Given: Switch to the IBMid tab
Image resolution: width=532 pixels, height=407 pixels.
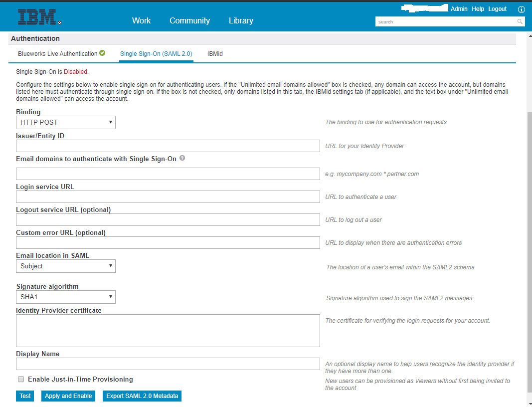Looking at the screenshot, I should point(215,54).
